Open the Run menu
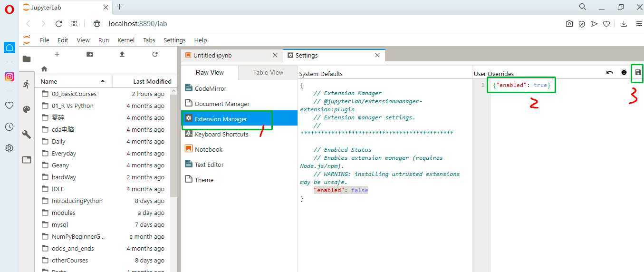The height and width of the screenshot is (272, 644). pos(104,40)
